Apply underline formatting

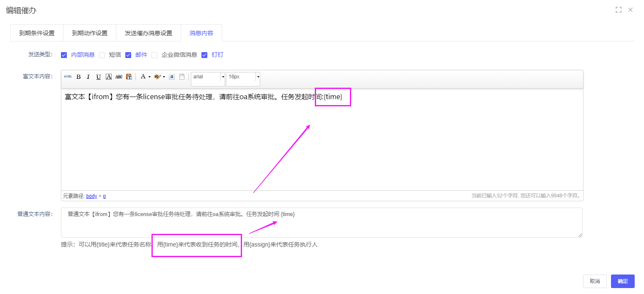[x=99, y=77]
